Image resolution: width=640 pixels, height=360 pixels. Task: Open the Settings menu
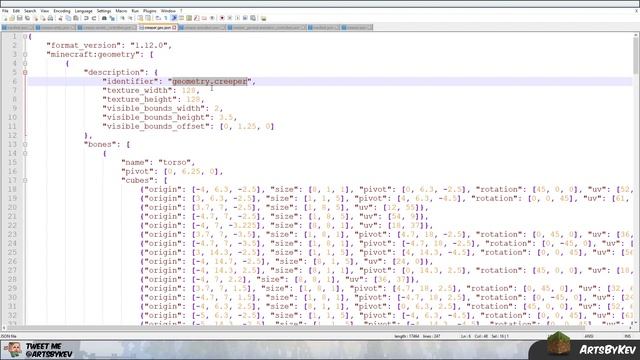(104, 11)
